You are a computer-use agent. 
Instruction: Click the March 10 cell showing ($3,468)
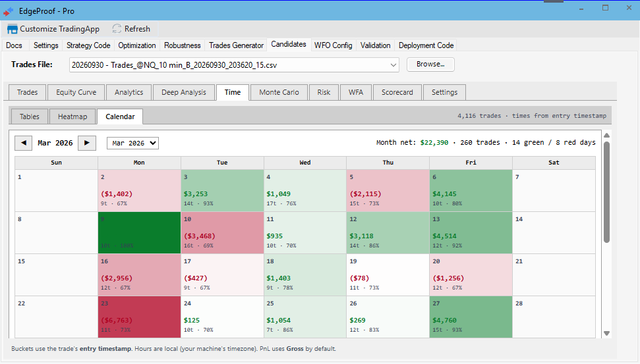[x=222, y=233]
